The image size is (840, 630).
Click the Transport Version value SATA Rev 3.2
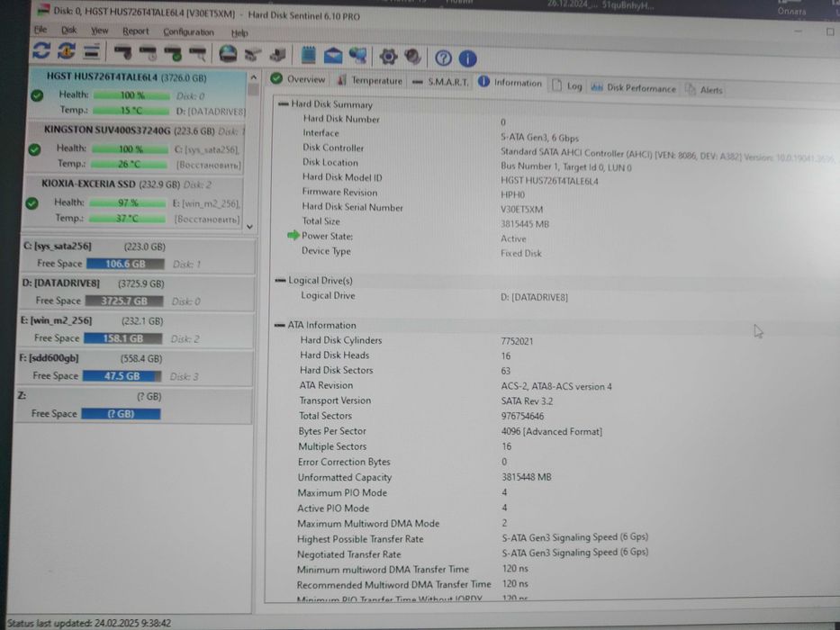tap(528, 401)
